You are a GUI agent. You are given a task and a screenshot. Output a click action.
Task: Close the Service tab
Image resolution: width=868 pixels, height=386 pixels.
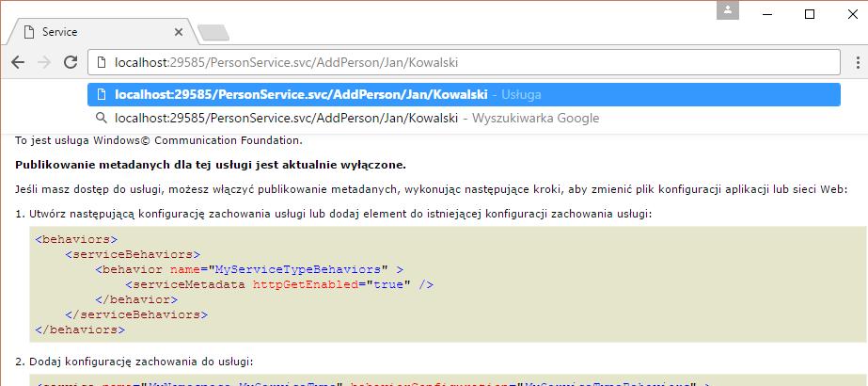pos(179,32)
